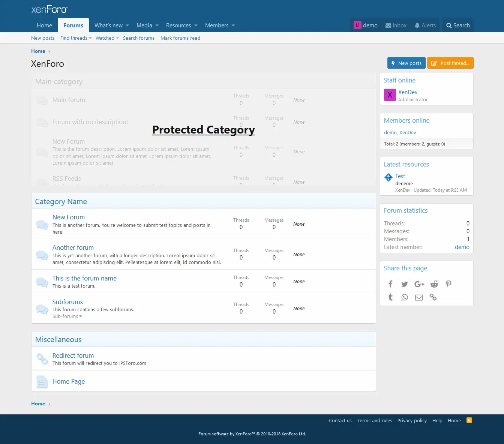
Task: Share page on Pinterest
Action: coord(448,284)
